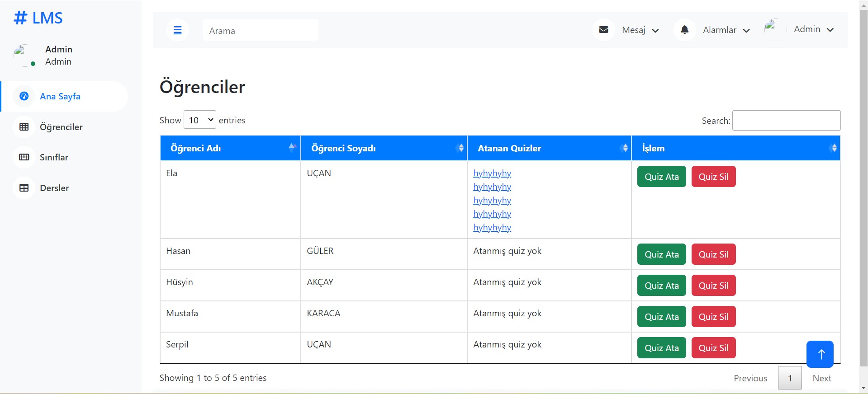Image resolution: width=868 pixels, height=394 pixels.
Task: Click the Sınıflar keyboard icon in sidebar
Action: click(24, 157)
